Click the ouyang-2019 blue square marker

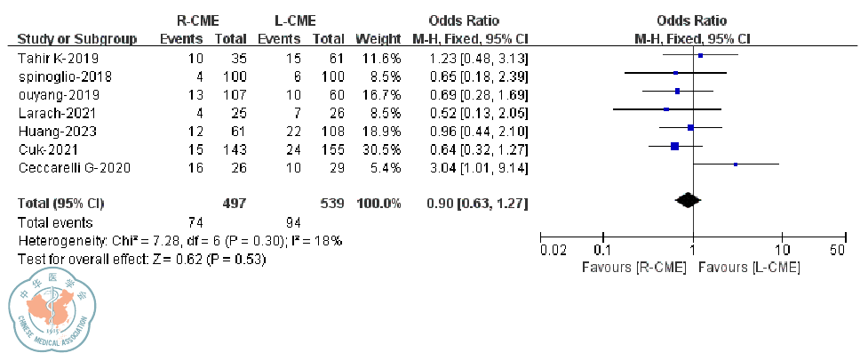point(677,92)
